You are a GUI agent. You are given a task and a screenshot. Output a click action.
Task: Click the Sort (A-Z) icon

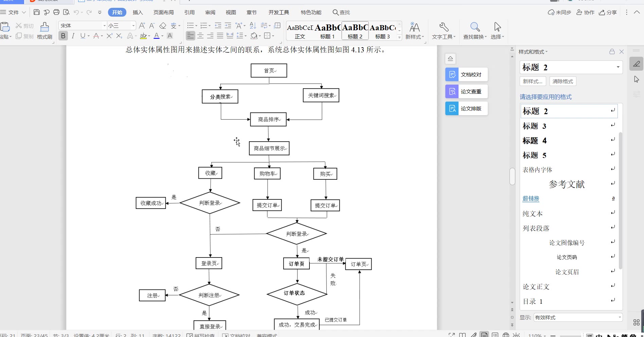253,25
